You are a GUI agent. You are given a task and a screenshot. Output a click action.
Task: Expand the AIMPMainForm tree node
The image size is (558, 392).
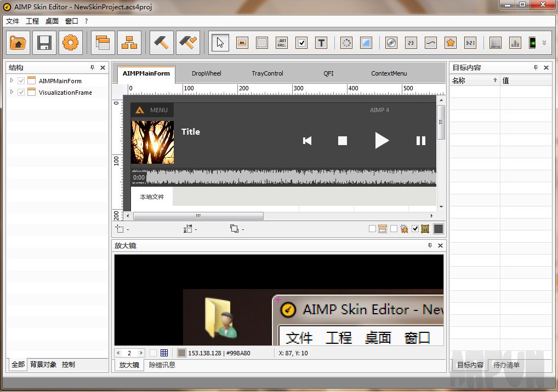(x=10, y=80)
